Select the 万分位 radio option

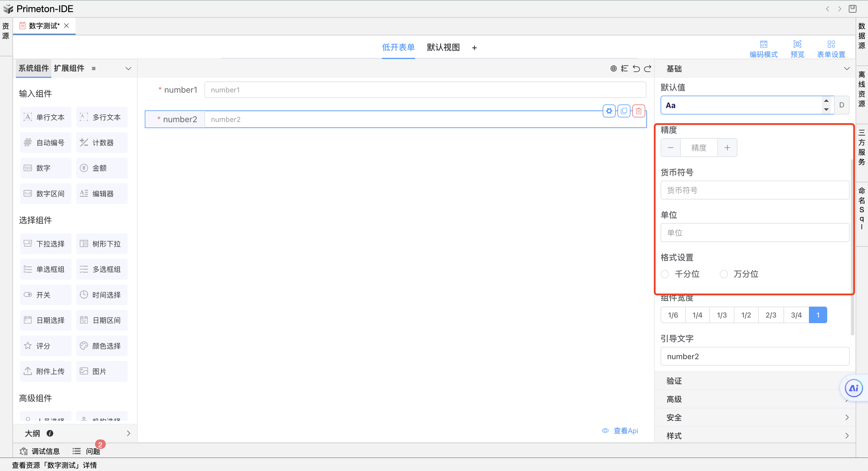(x=724, y=274)
